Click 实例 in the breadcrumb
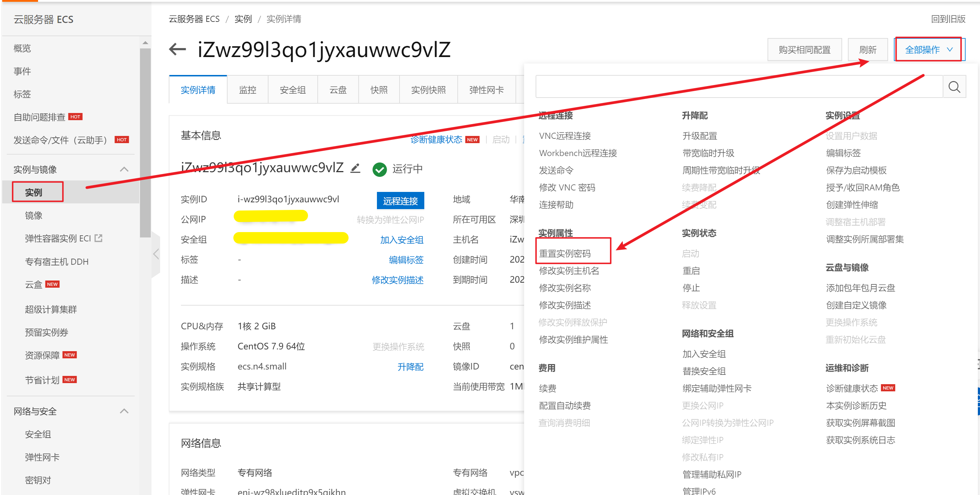980x495 pixels. click(243, 19)
